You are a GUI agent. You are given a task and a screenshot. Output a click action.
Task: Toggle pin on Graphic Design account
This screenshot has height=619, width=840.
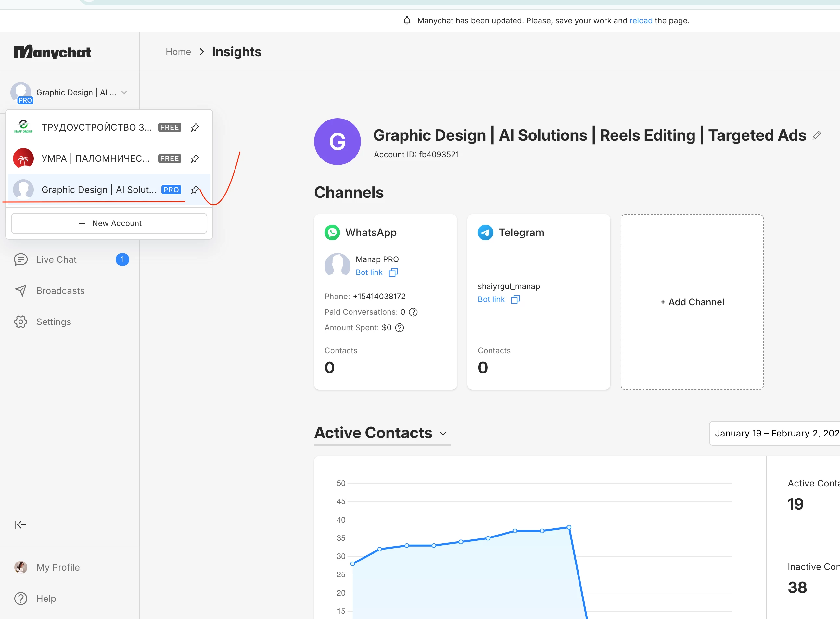195,190
